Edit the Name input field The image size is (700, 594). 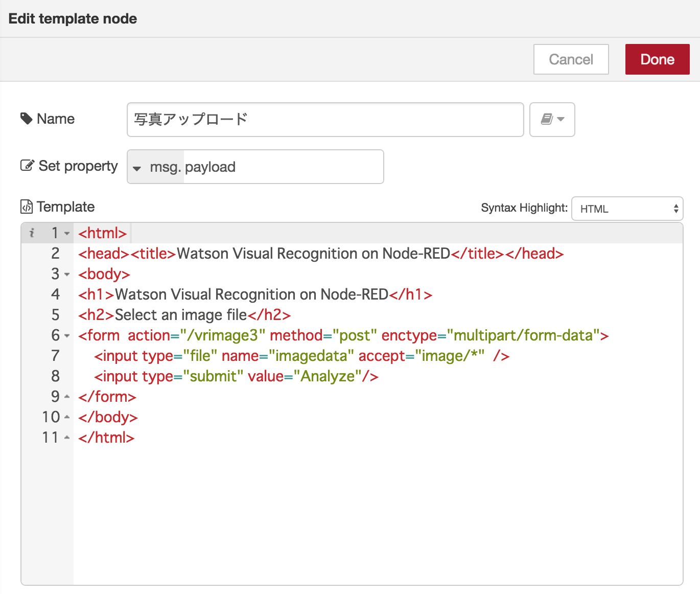tap(325, 120)
